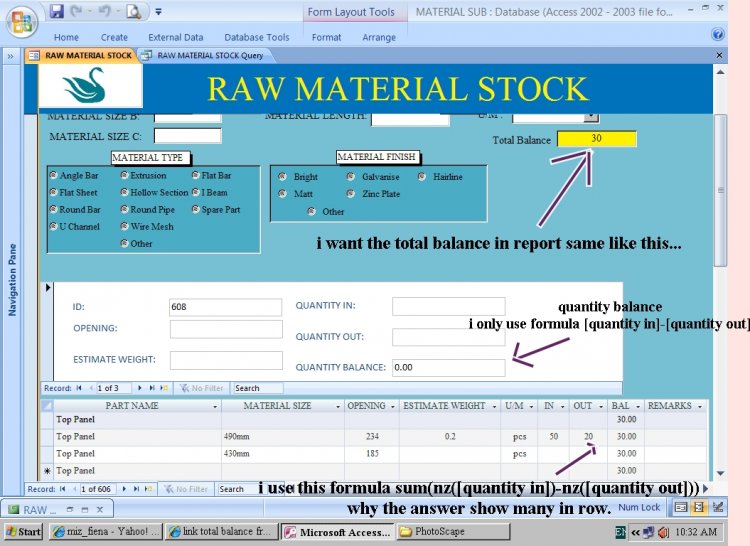
Task: Click the Access Help question mark icon
Action: coord(717,34)
